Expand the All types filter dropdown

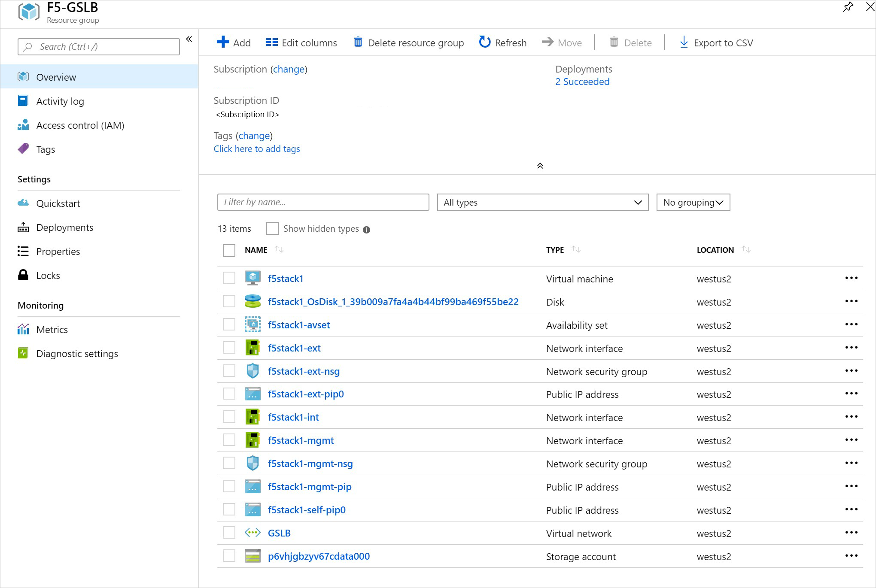(541, 202)
